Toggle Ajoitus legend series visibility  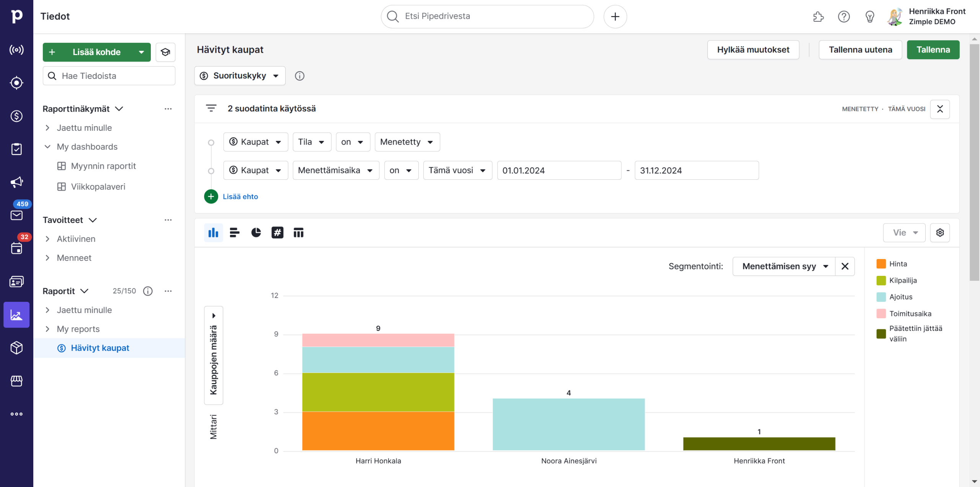coord(900,297)
